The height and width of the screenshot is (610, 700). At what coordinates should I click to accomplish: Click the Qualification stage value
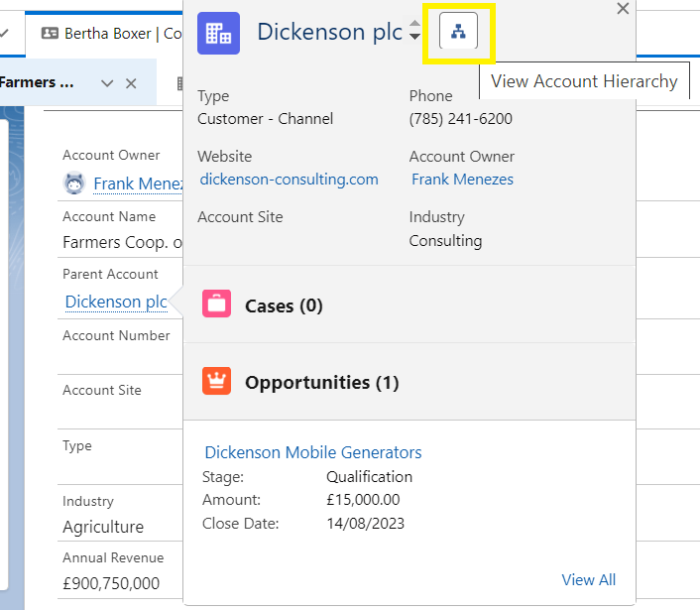[x=369, y=476]
